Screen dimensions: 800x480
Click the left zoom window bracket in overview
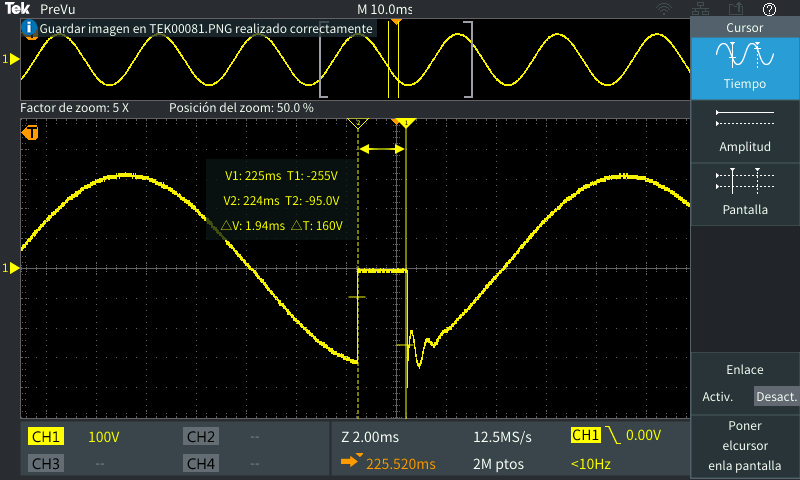(x=323, y=59)
